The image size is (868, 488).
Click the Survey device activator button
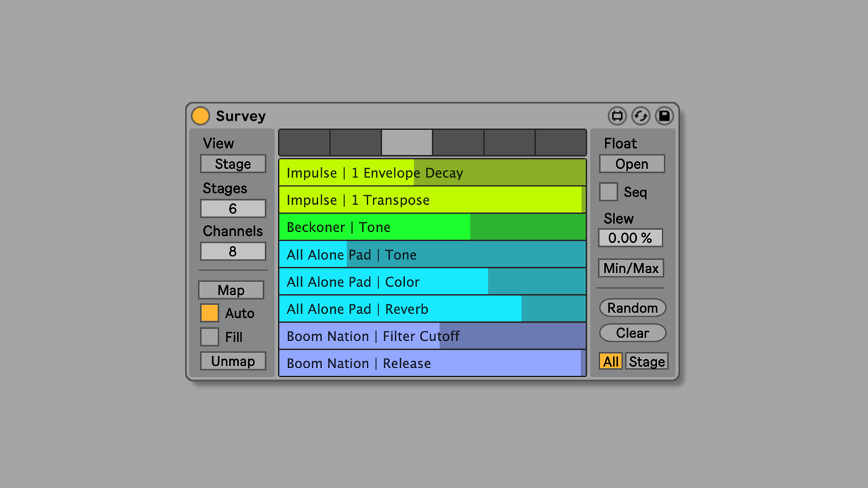click(200, 116)
